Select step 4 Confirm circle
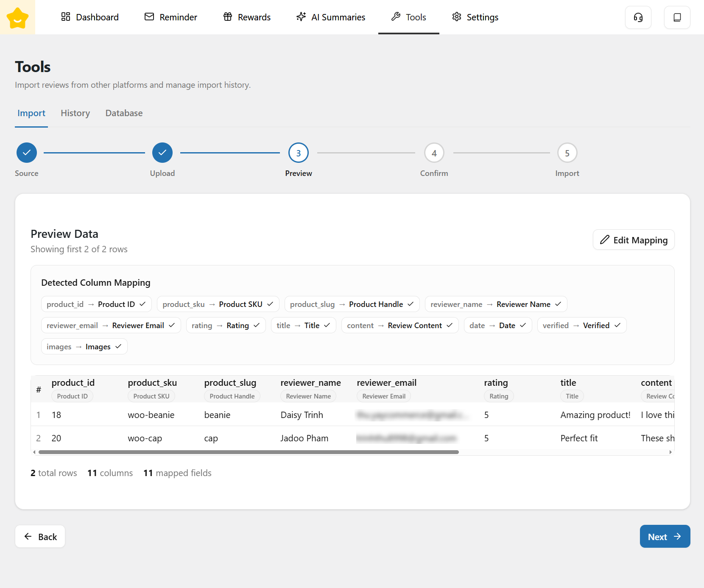Viewport: 704px width, 588px height. [x=434, y=153]
